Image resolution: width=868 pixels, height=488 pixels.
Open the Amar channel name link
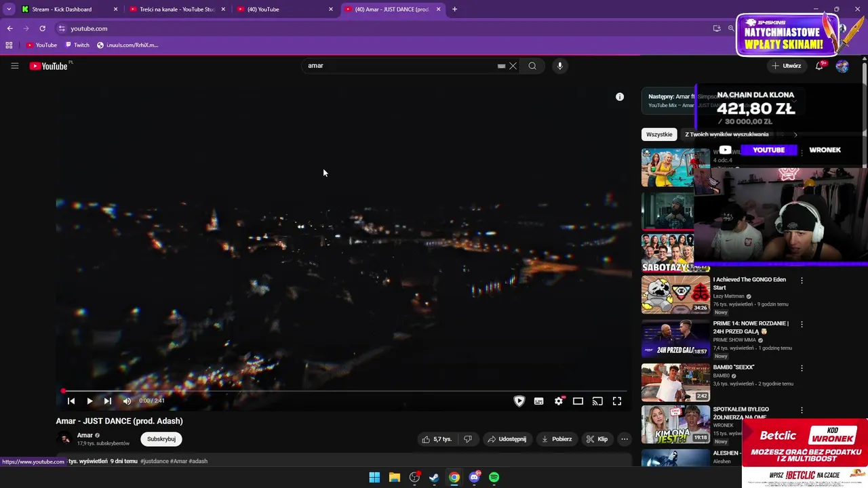point(85,435)
